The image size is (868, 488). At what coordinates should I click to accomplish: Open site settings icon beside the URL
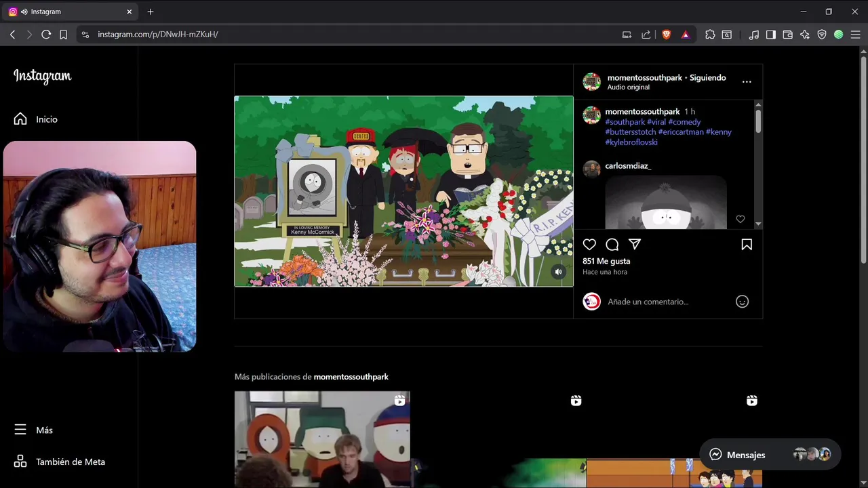pyautogui.click(x=85, y=35)
